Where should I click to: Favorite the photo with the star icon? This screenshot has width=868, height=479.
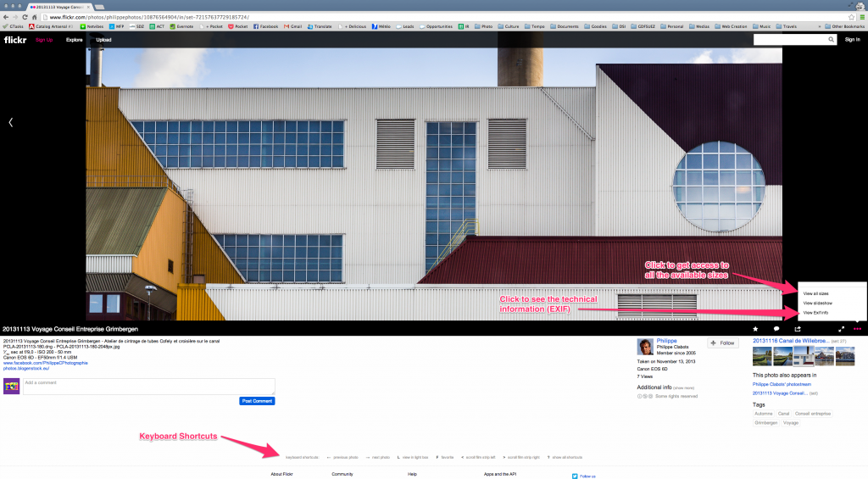(x=755, y=329)
